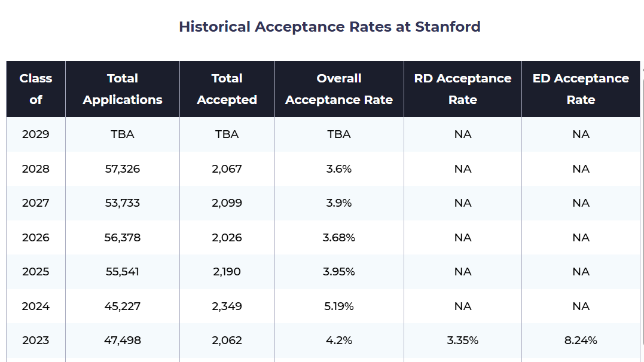Click the 57,326 total applications cell
The width and height of the screenshot is (644, 362).
123,168
